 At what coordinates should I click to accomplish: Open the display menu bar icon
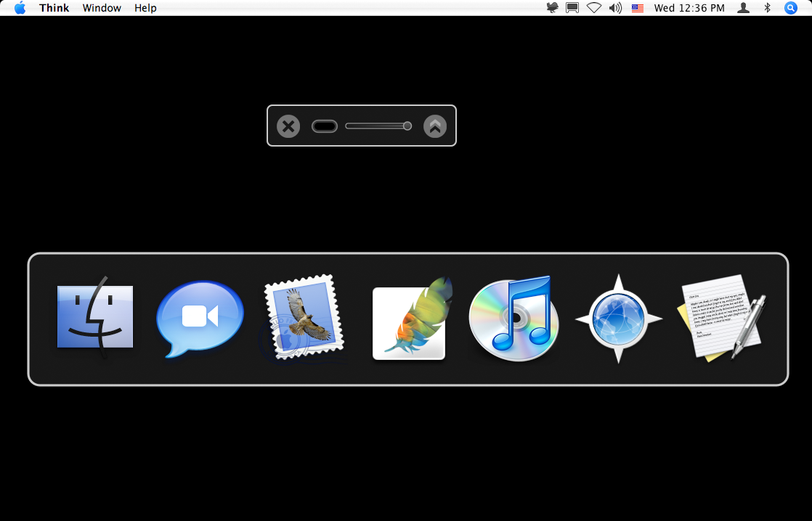click(572, 8)
